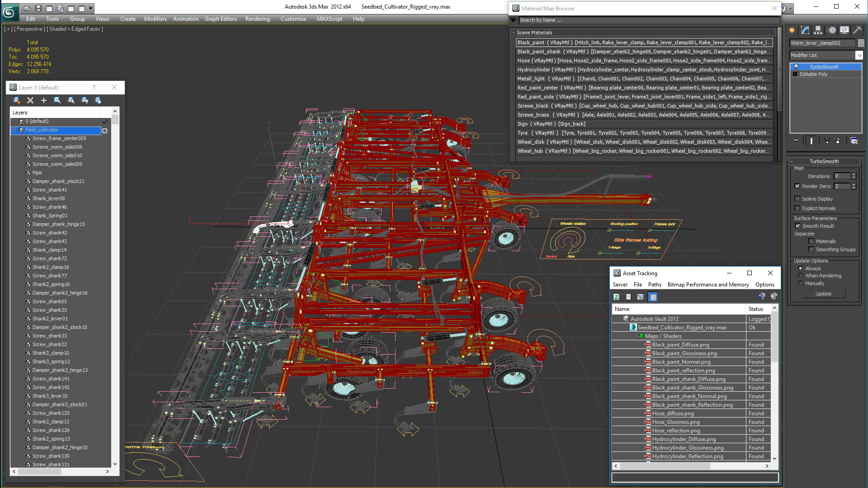This screenshot has height=488, width=868.
Task: Open Configure modifier sets icon
Action: pos(854,141)
